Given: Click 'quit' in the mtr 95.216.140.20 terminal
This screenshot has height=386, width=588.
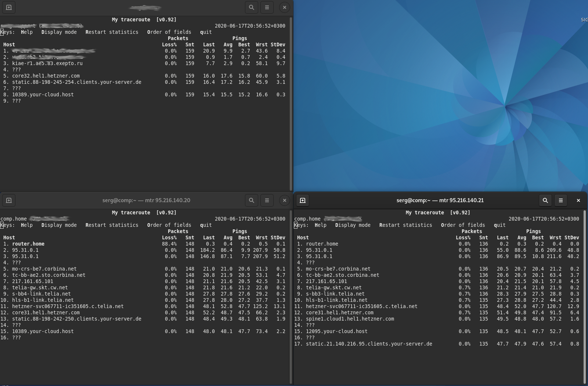Looking at the screenshot, I should click(x=206, y=225).
